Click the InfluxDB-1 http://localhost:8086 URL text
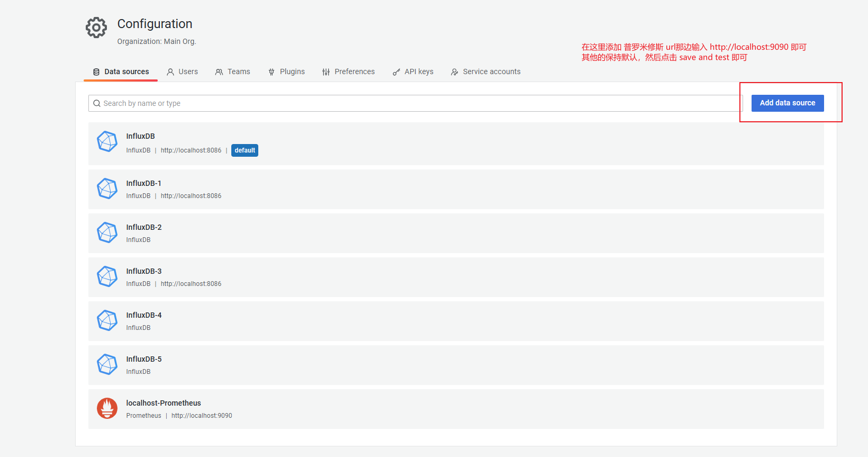 pyautogui.click(x=191, y=196)
